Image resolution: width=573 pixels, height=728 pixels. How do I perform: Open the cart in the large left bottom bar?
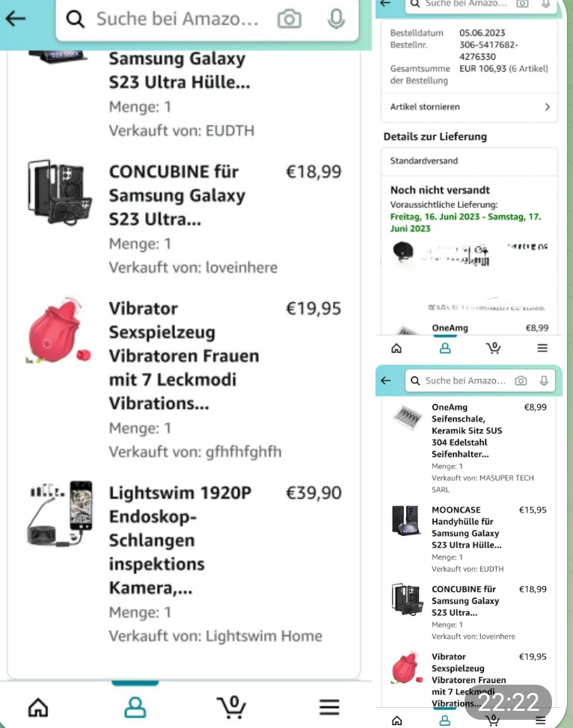231,706
